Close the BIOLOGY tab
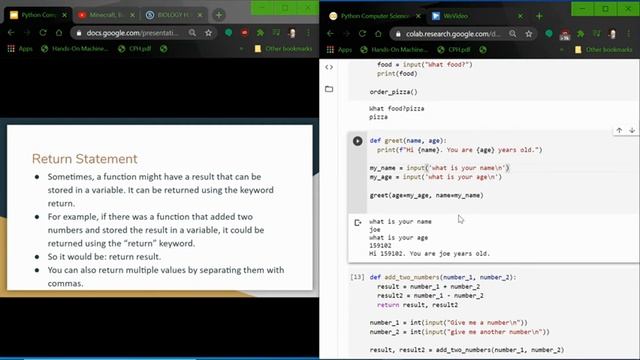This screenshot has width=640, height=360. 200,15
